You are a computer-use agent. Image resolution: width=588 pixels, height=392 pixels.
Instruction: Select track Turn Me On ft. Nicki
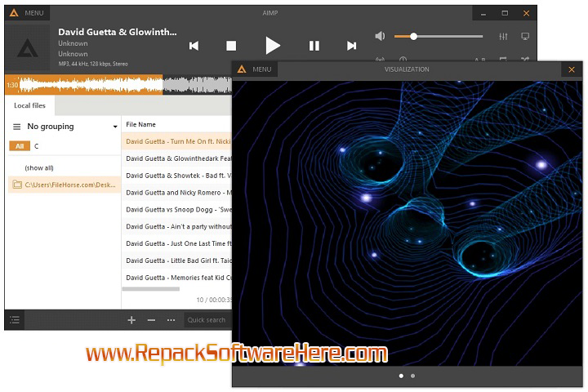pyautogui.click(x=177, y=141)
